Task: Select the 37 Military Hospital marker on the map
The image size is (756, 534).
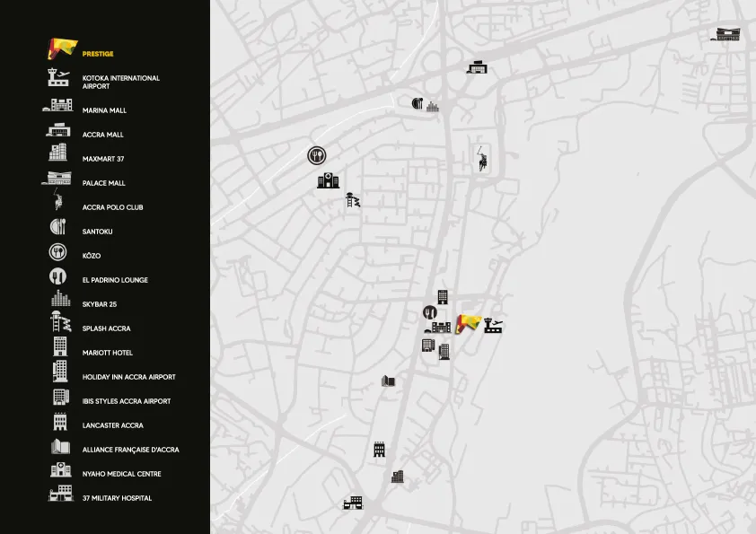Action: 353,503
